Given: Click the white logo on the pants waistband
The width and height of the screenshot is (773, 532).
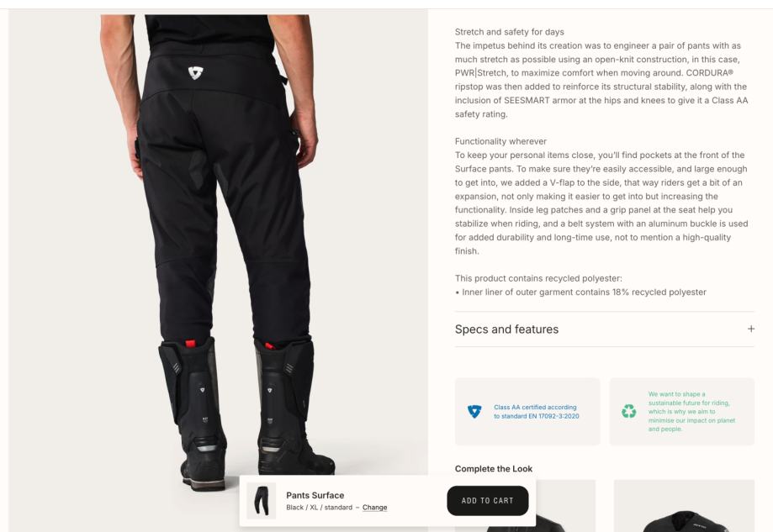Looking at the screenshot, I should 195,73.
